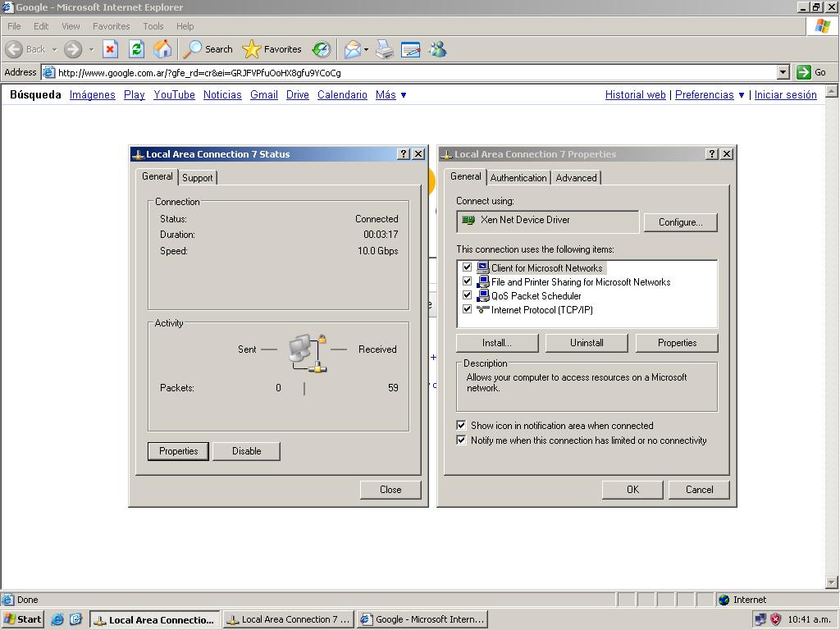Open the Advanced tab in Properties
The image size is (840, 630).
click(576, 177)
